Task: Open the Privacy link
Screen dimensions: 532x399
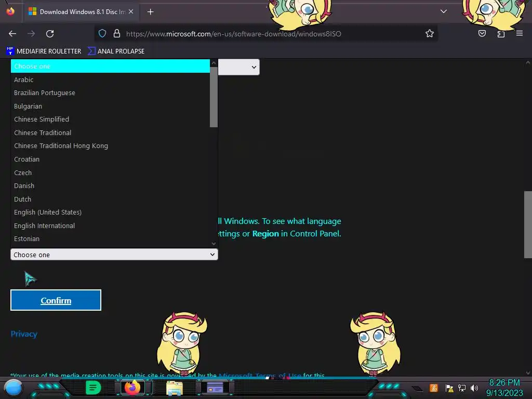Action: point(24,334)
